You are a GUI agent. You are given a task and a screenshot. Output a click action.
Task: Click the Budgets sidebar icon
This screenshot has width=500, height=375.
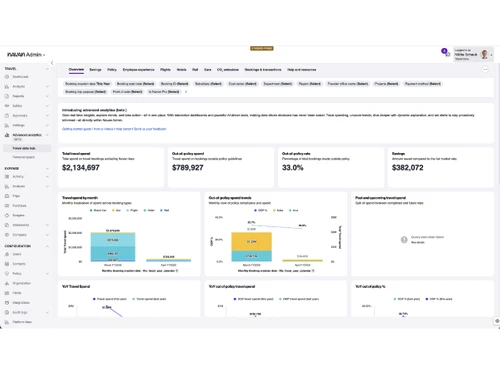pos(7,215)
